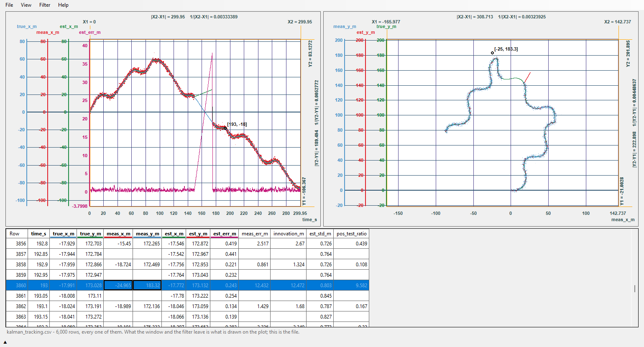
Task: Click the est_x_m axis label on left plot
Action: 69,26
